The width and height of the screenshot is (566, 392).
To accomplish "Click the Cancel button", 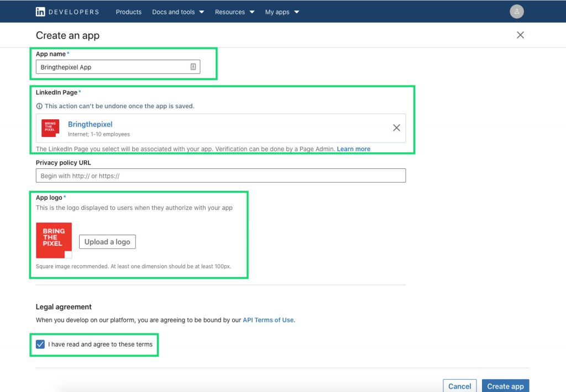I will pos(459,386).
